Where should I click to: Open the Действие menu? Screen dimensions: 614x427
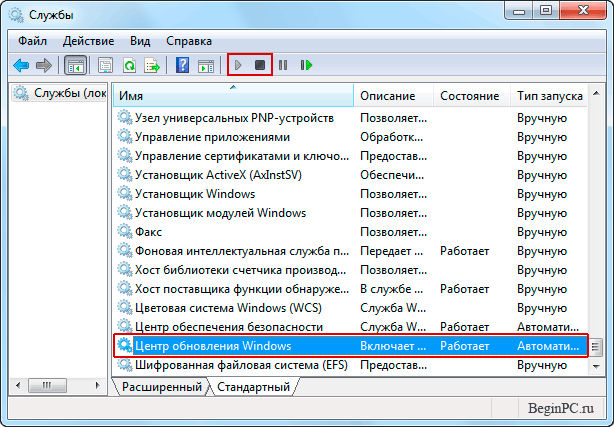[x=88, y=41]
